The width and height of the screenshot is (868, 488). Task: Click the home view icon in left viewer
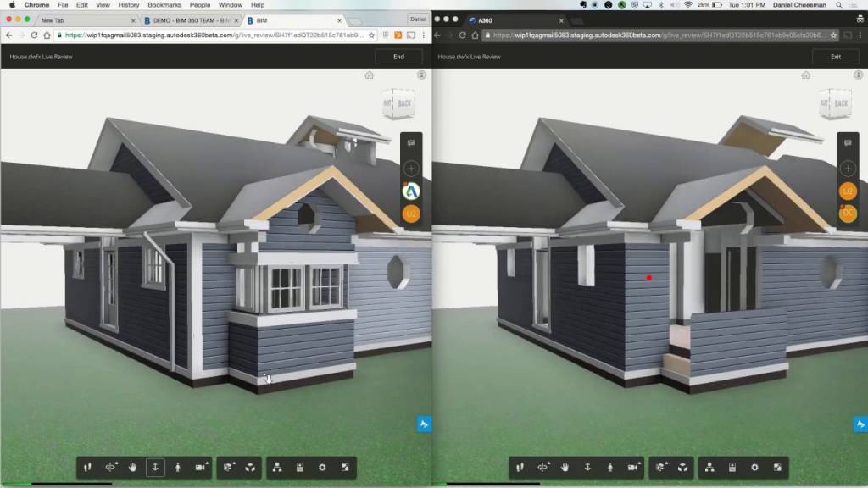(370, 75)
